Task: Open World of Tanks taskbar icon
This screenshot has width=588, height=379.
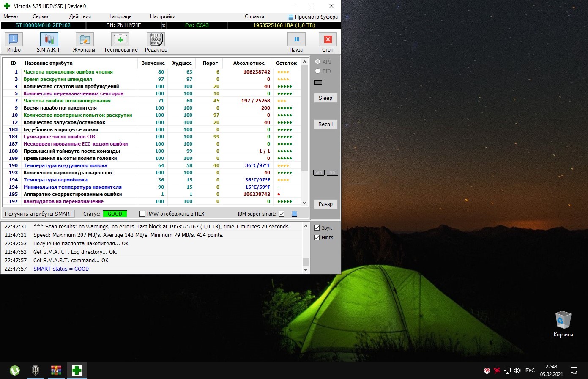Action: click(36, 371)
